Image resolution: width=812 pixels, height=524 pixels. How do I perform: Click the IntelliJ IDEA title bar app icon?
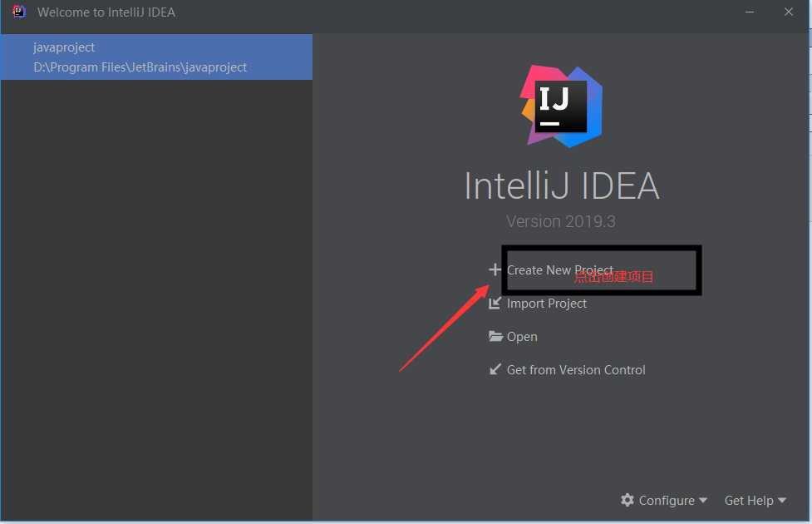(x=19, y=12)
